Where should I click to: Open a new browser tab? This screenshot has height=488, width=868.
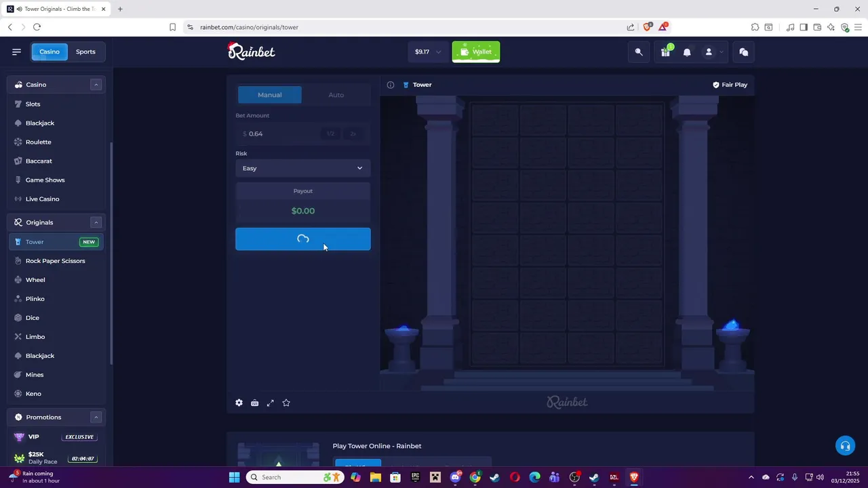point(120,9)
